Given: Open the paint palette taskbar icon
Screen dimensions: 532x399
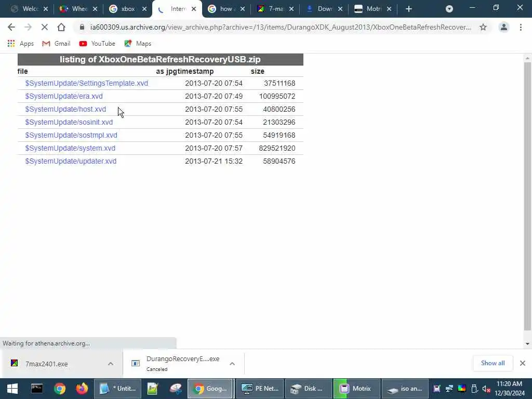Looking at the screenshot, I should 176,389.
